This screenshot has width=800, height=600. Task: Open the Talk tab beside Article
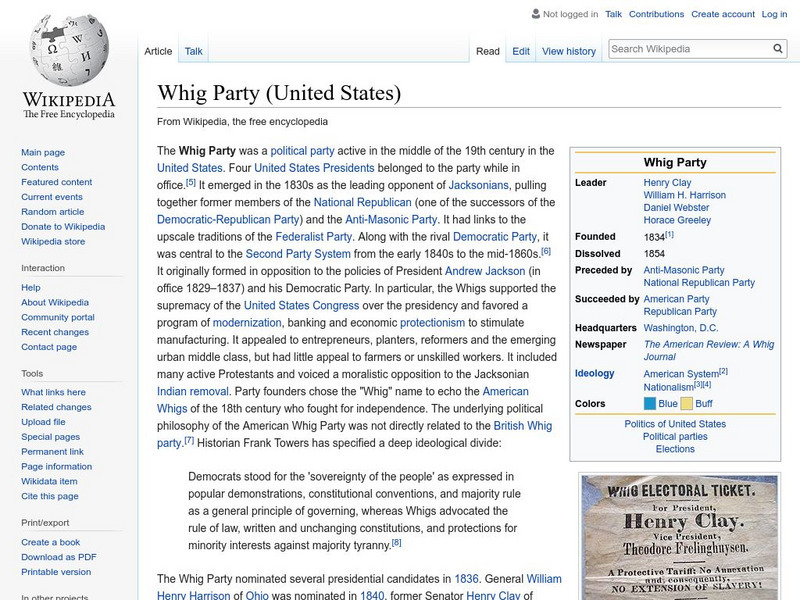tap(193, 51)
